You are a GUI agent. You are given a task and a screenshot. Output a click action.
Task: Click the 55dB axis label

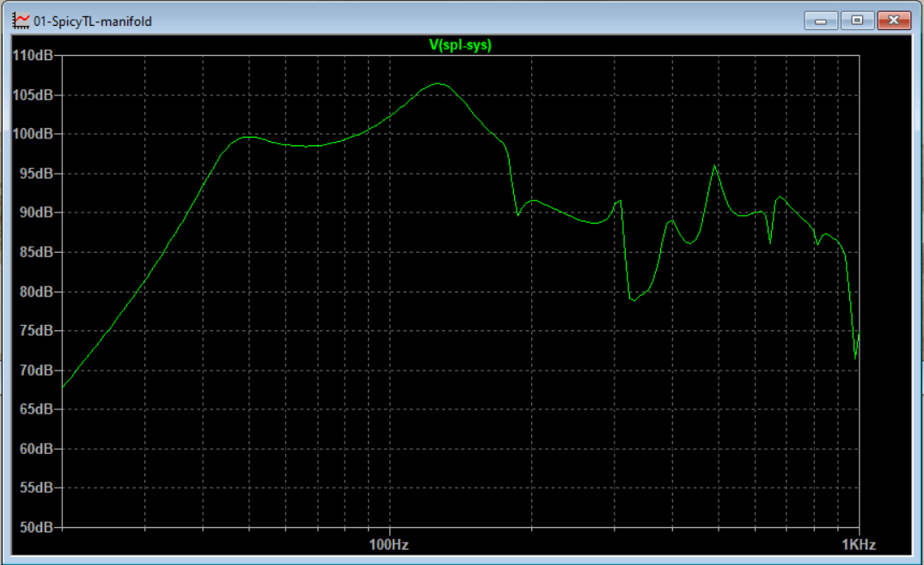click(37, 488)
